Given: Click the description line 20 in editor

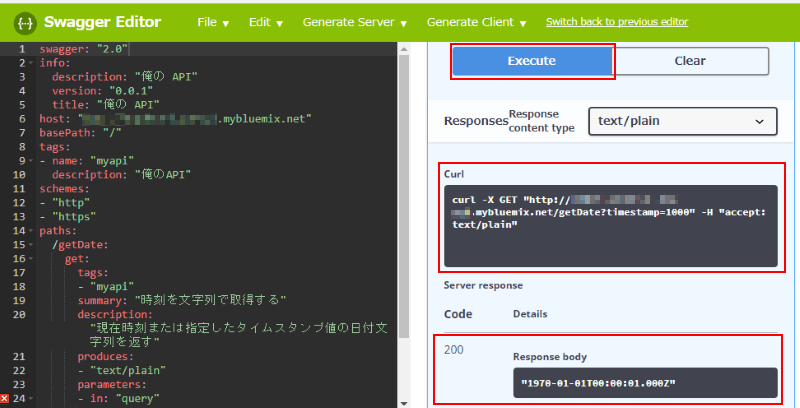Looking at the screenshot, I should pos(115,315).
